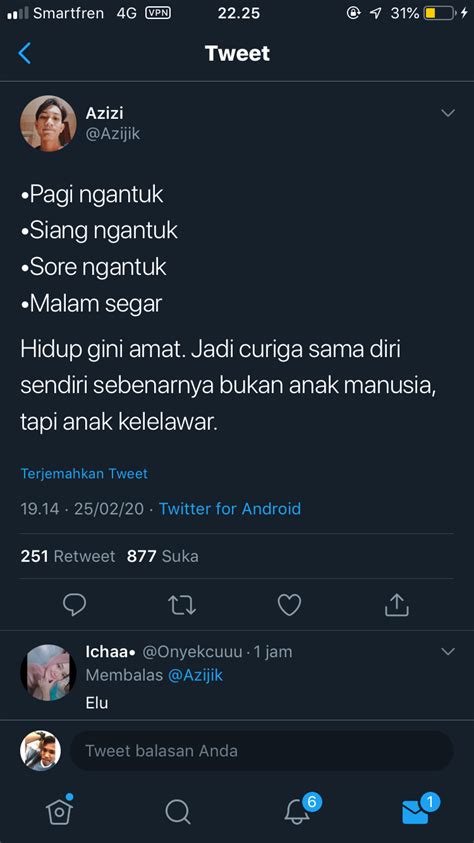474x843 pixels.
Task: Like the tweet with the heart icon
Action: [x=289, y=605]
